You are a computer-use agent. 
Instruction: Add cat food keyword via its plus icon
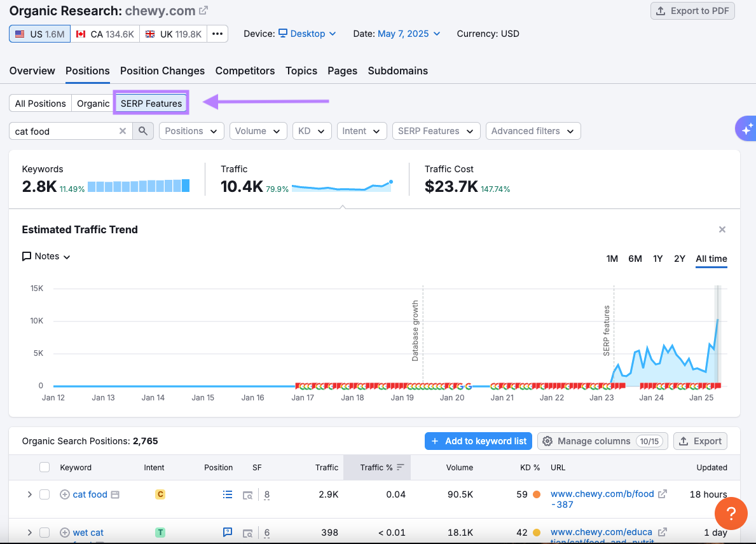tap(64, 494)
